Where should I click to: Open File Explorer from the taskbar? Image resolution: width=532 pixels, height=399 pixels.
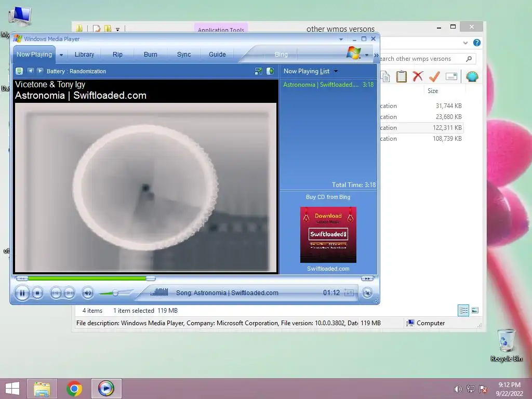[42, 389]
